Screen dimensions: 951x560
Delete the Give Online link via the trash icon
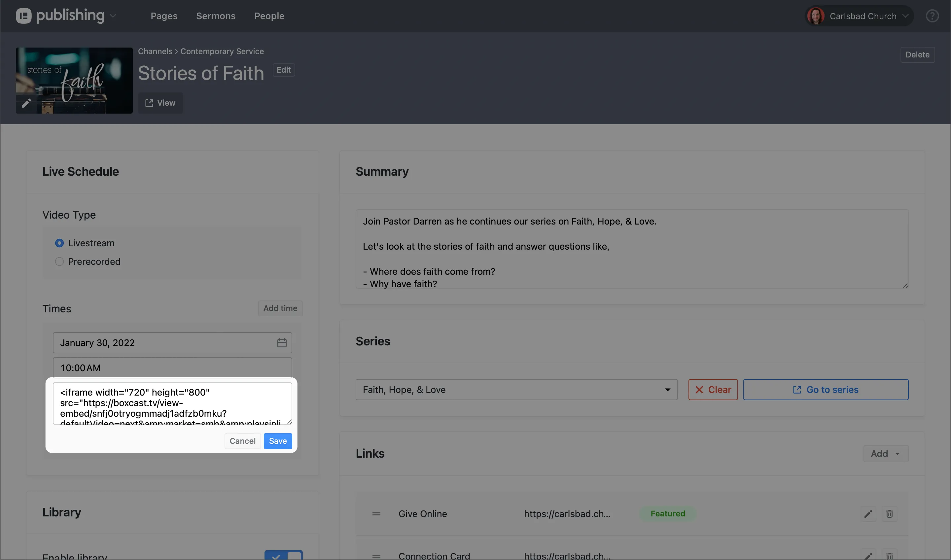click(x=890, y=513)
